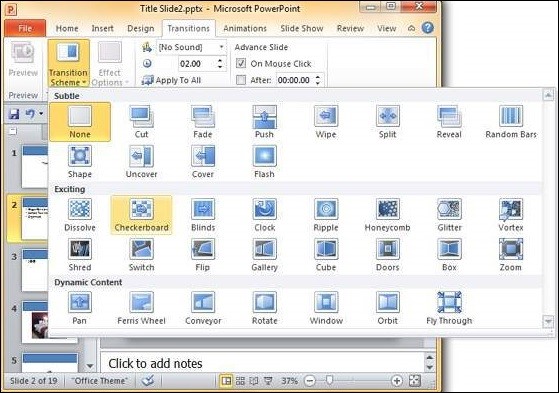This screenshot has height=393, width=559.
Task: Apply the Box transition
Action: 449,255
